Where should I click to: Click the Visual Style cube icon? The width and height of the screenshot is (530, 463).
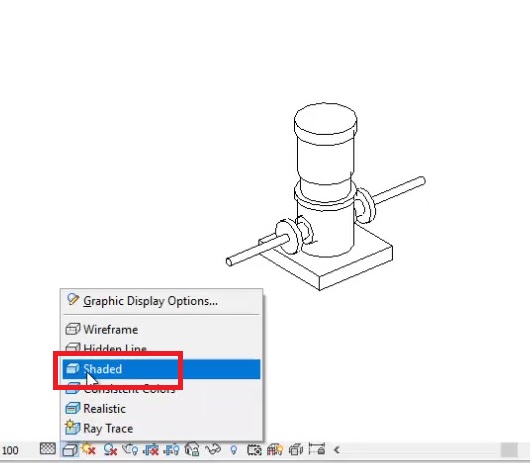[70, 450]
